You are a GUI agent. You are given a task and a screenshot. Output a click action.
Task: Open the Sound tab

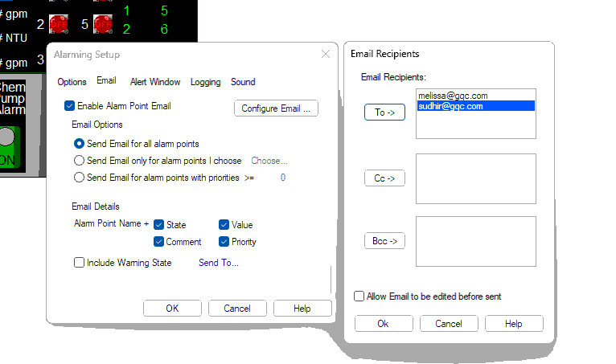[x=243, y=82]
